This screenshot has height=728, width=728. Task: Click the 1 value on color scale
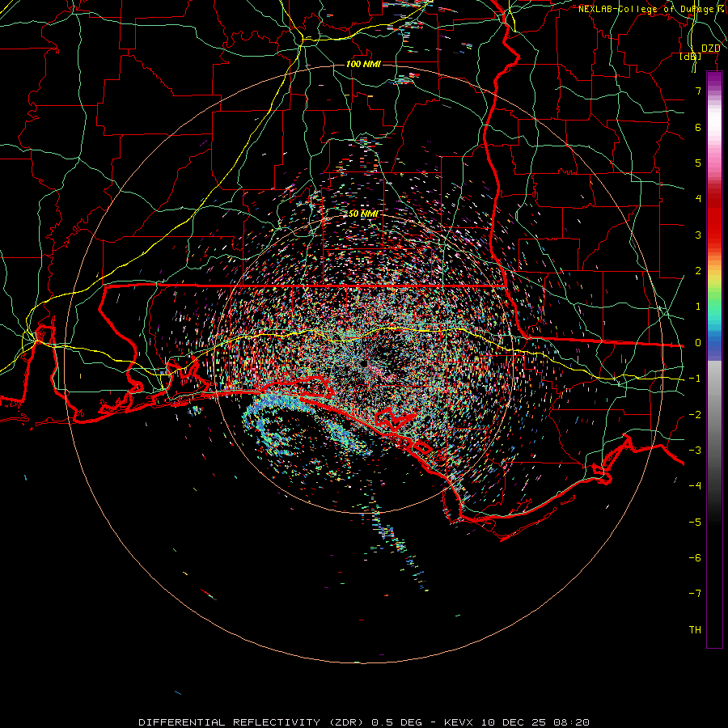click(698, 307)
